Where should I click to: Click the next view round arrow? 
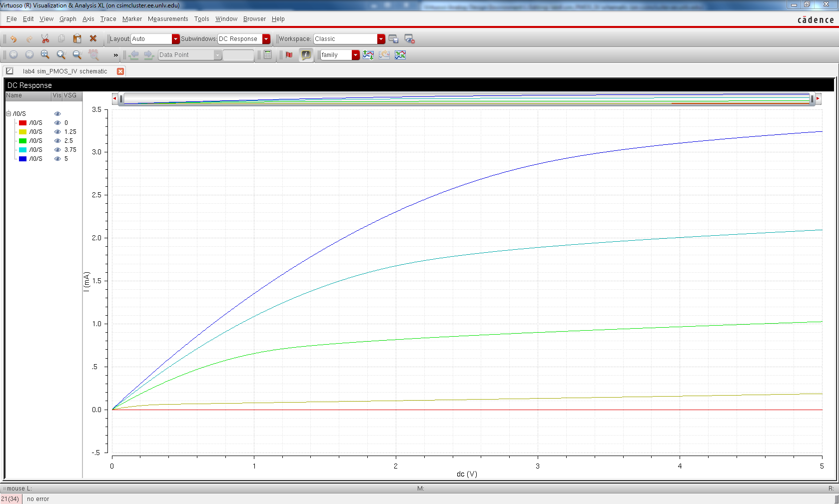point(29,54)
